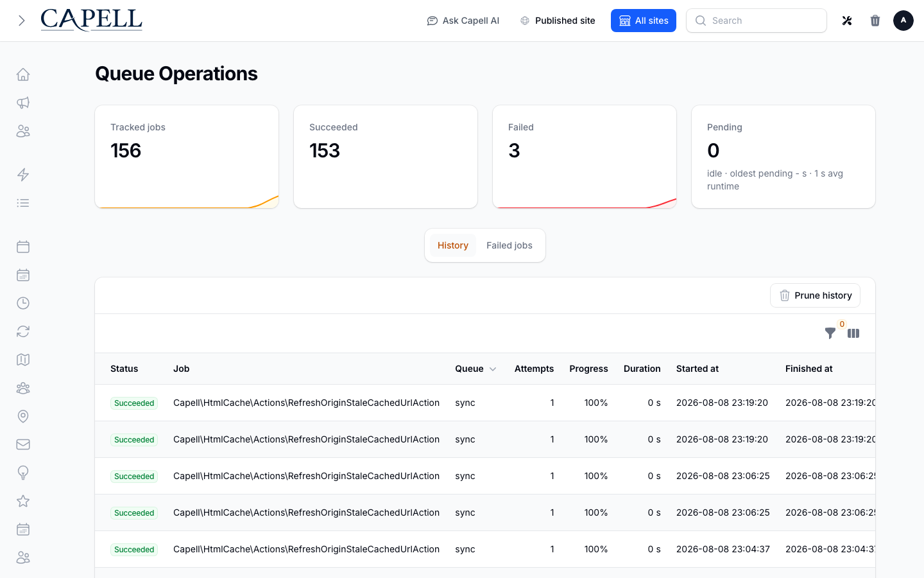Open the location pin sidebar icon
The image size is (924, 578).
(x=23, y=416)
